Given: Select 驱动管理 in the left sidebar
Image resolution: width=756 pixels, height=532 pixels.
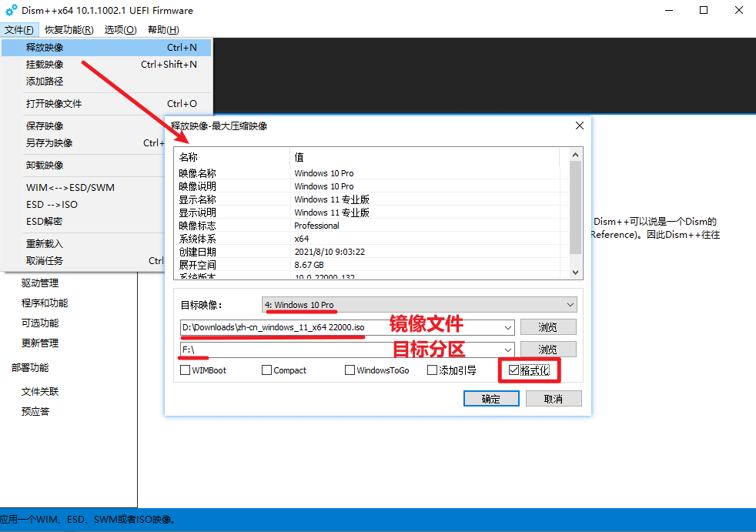Looking at the screenshot, I should [40, 283].
